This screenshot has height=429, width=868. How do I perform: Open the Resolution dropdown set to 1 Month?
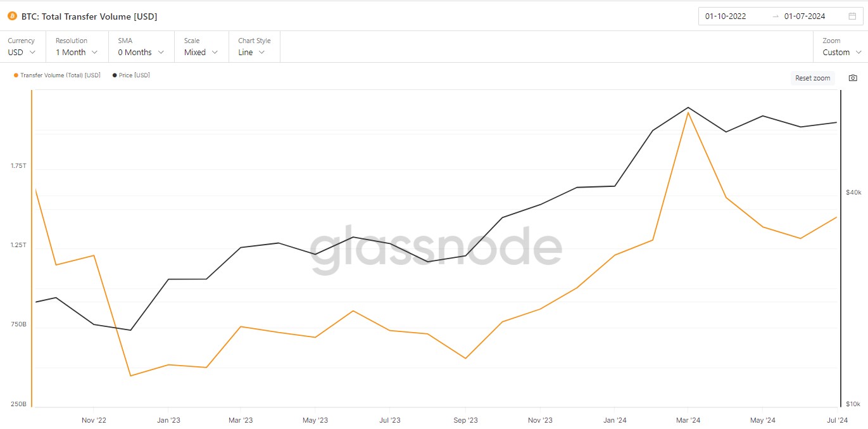coord(76,53)
